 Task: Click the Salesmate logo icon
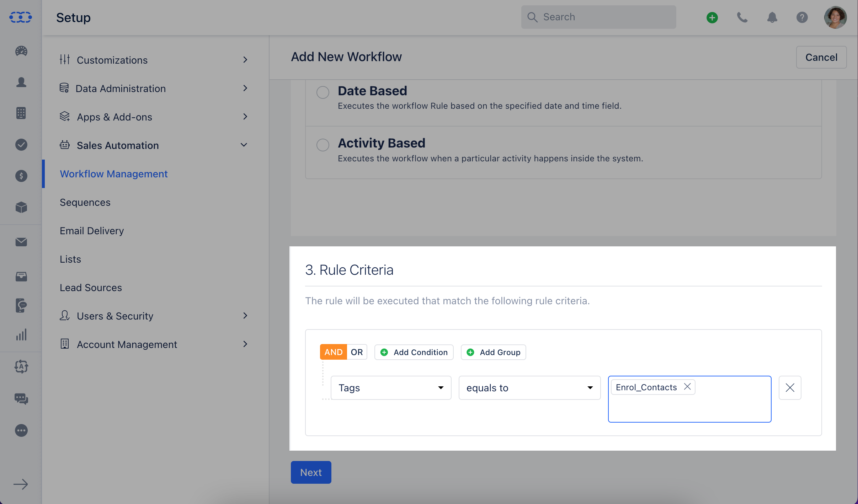coord(21,17)
